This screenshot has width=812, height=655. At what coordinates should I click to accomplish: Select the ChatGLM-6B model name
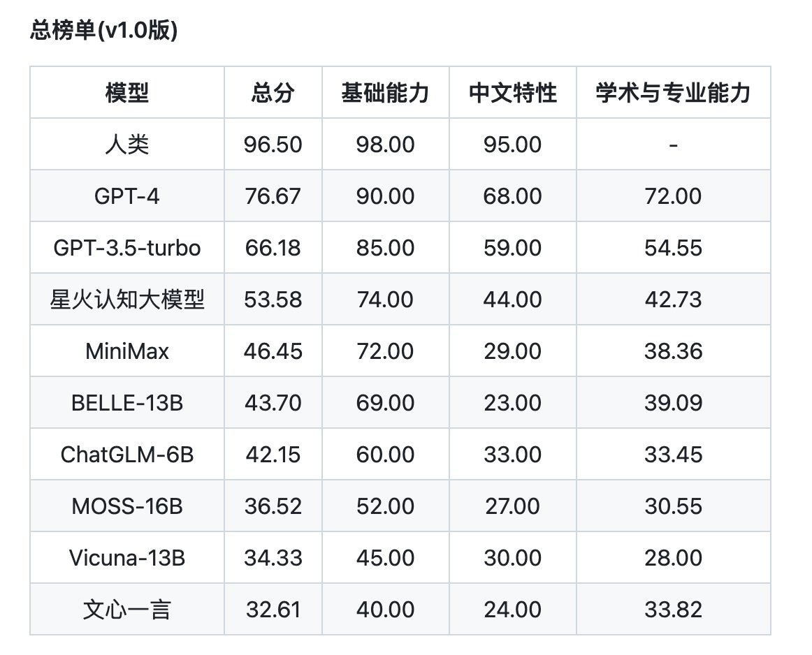coord(127,455)
